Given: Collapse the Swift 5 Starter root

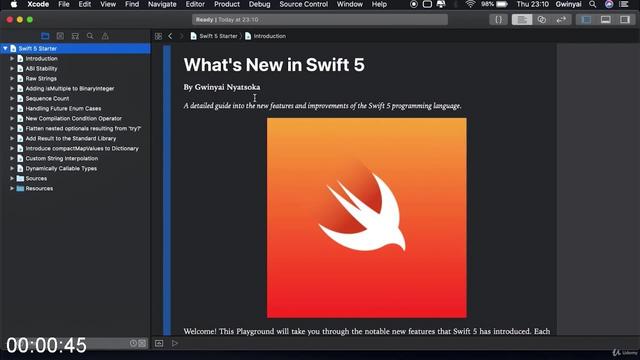Looking at the screenshot, I should (5, 49).
